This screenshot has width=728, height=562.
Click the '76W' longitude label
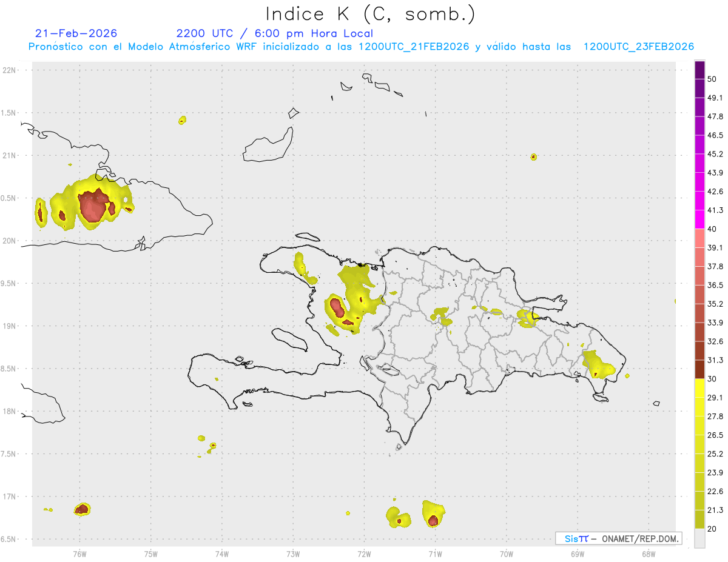click(79, 554)
